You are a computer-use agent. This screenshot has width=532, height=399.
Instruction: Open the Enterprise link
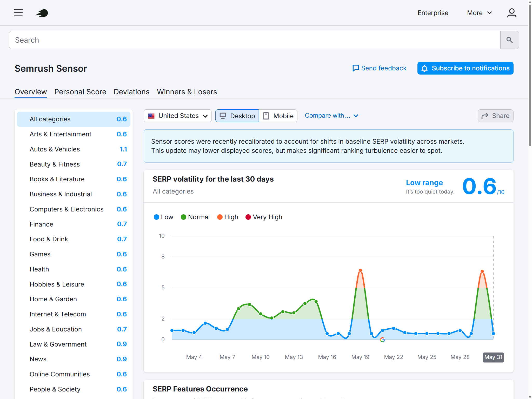433,13
